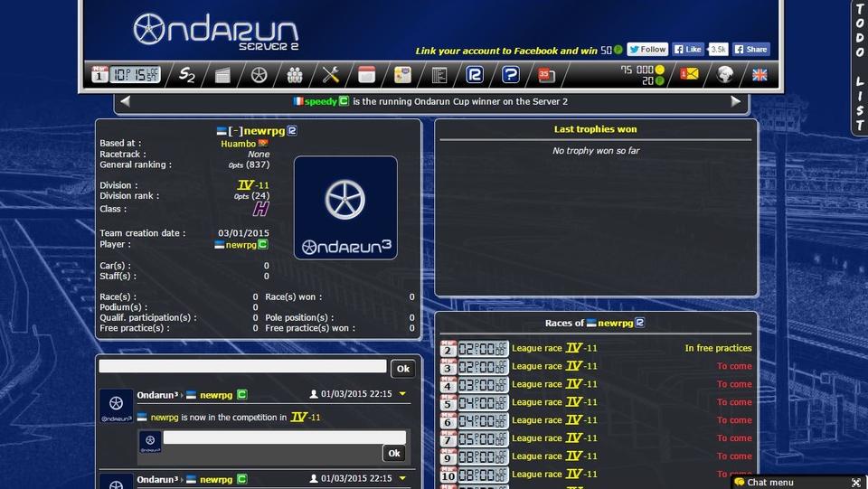Click IV-11 link in competition wall message

coord(306,417)
